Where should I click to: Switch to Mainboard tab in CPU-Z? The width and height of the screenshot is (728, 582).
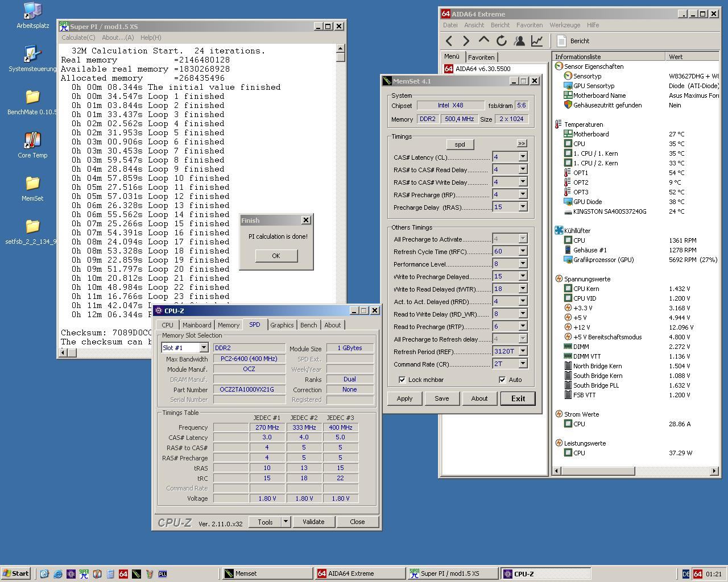pos(197,325)
